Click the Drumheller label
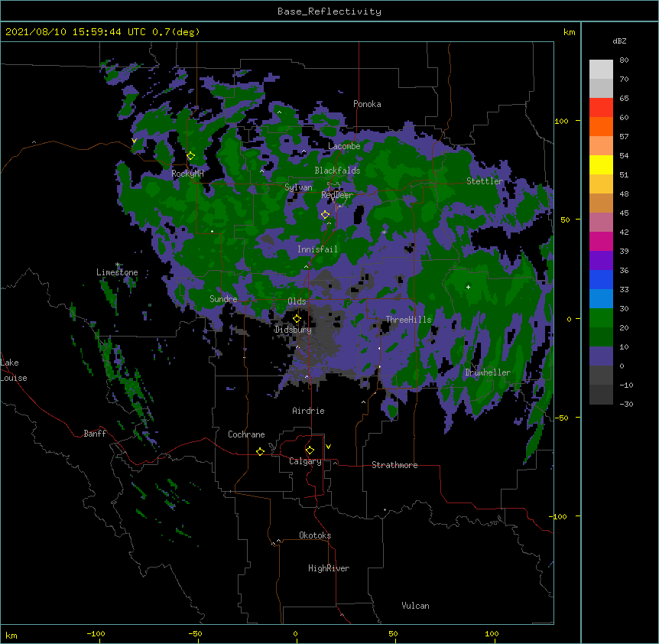 [x=488, y=372]
